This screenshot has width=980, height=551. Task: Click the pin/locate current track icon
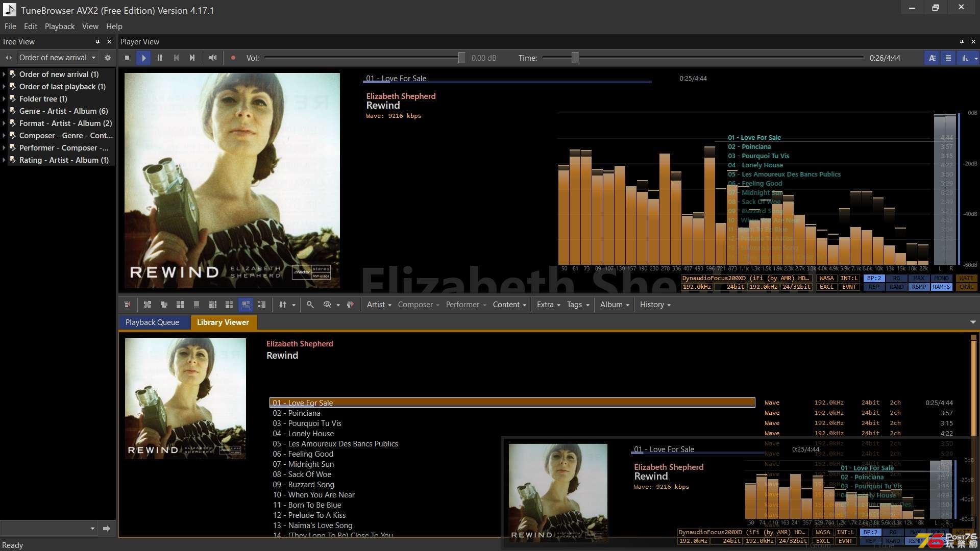click(x=350, y=305)
